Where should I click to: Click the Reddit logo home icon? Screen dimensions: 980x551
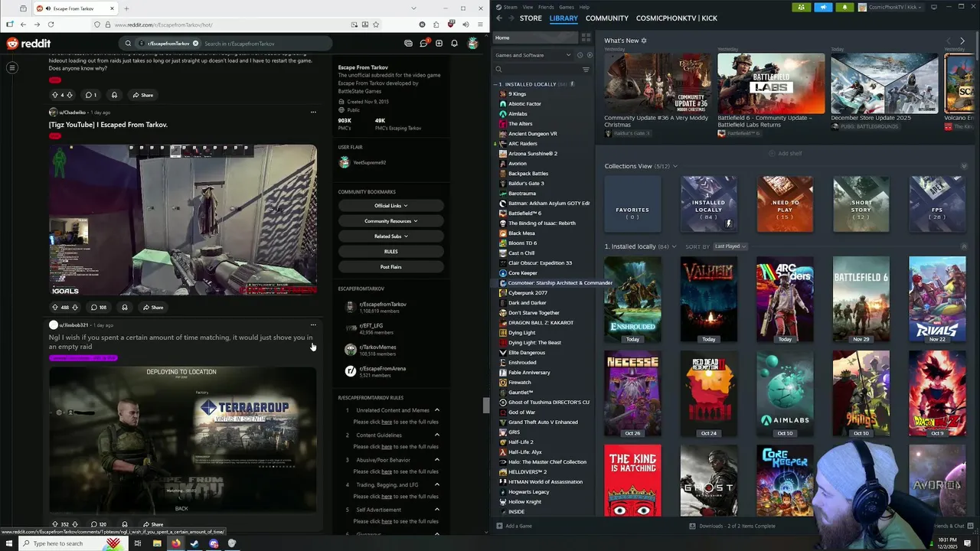click(28, 44)
